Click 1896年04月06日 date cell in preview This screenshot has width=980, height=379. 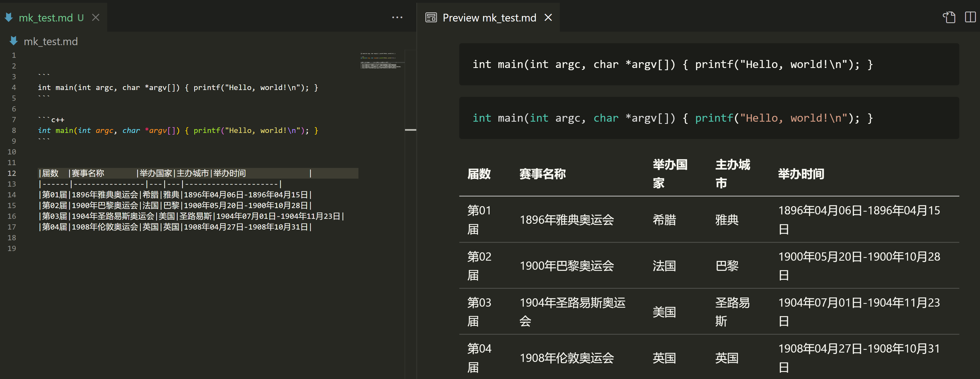(x=859, y=220)
